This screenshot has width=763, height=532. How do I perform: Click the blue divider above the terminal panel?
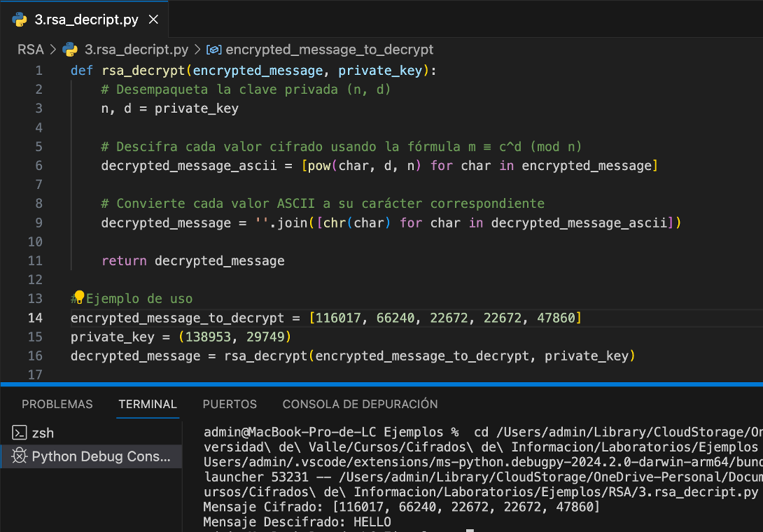point(381,384)
